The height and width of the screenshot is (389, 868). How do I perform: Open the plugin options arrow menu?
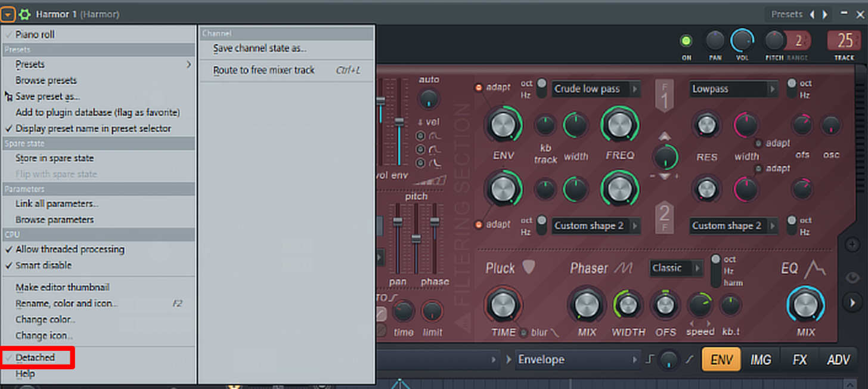click(x=8, y=14)
